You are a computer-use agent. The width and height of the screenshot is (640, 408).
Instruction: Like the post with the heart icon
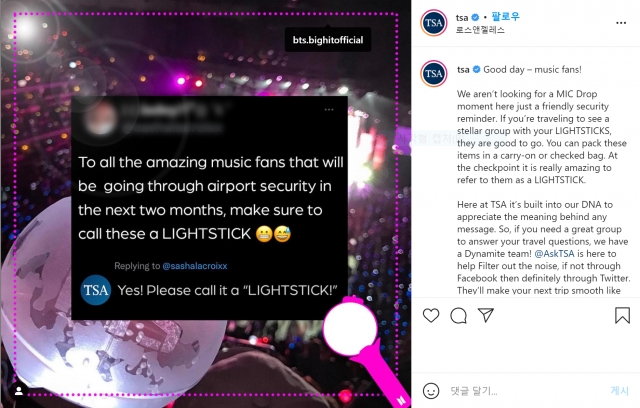[431, 315]
